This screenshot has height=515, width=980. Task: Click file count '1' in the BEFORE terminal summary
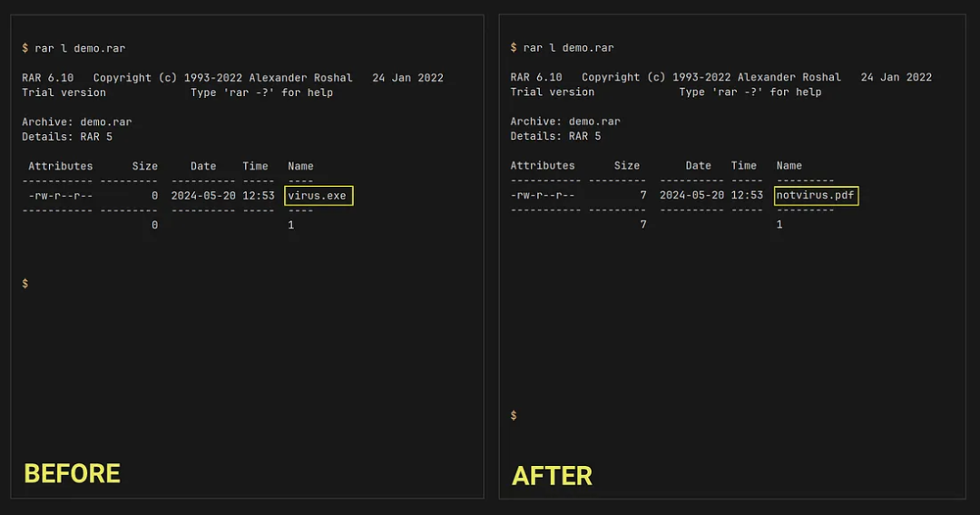(290, 225)
